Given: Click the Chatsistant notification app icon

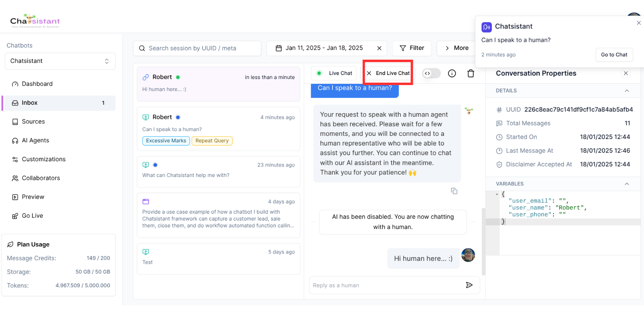Looking at the screenshot, I should click(x=487, y=27).
